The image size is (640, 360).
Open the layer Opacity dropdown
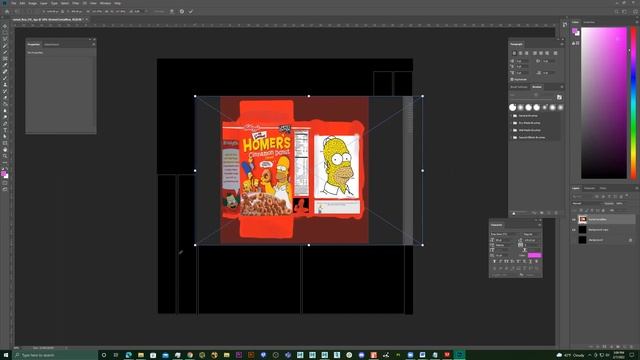click(620, 204)
